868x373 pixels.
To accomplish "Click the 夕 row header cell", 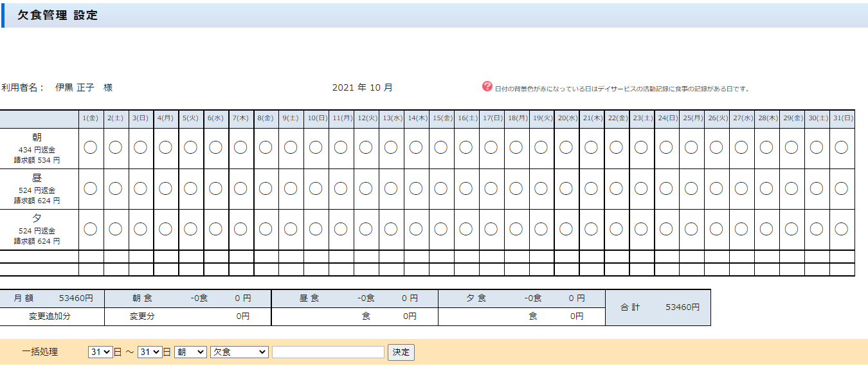I will [37, 229].
